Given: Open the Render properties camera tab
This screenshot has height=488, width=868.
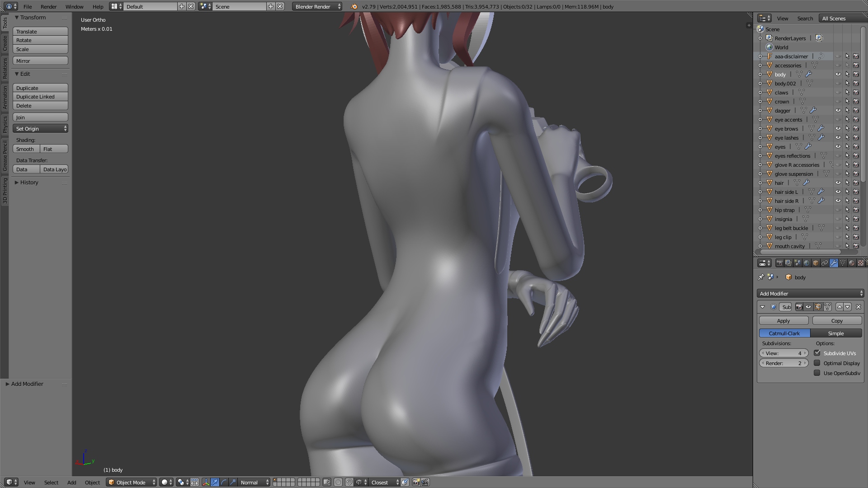Looking at the screenshot, I should pyautogui.click(x=780, y=263).
